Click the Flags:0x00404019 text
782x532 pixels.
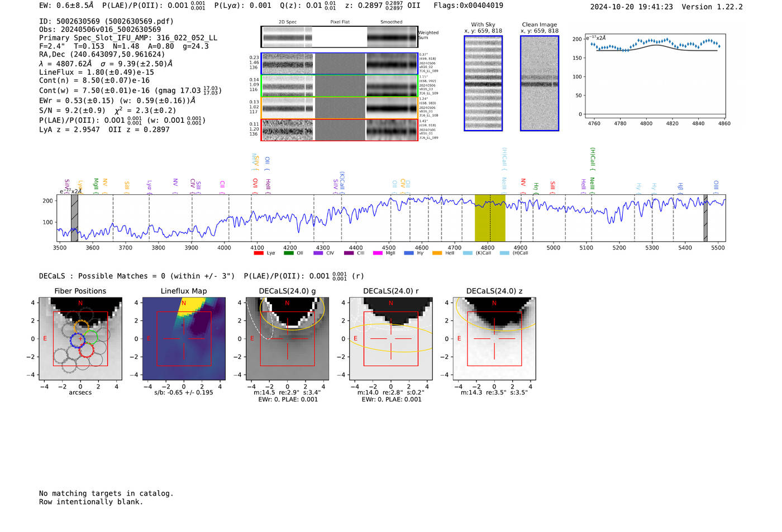coord(468,6)
